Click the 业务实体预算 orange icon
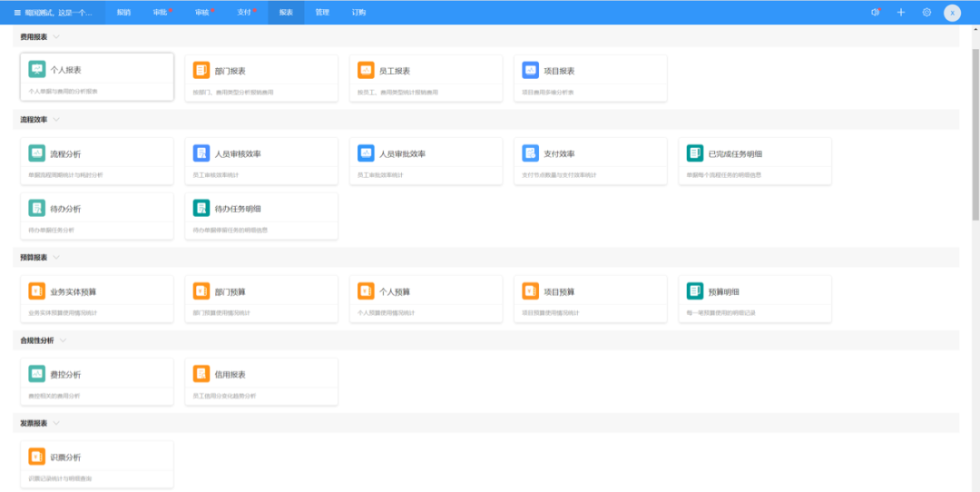Screen dimensions: 980x492 click(x=37, y=291)
